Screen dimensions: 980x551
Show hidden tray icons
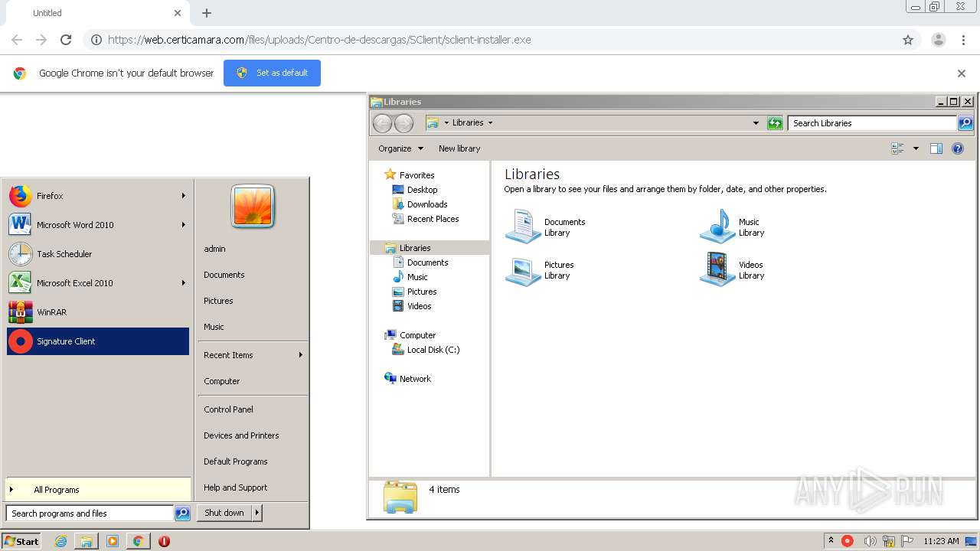(831, 541)
